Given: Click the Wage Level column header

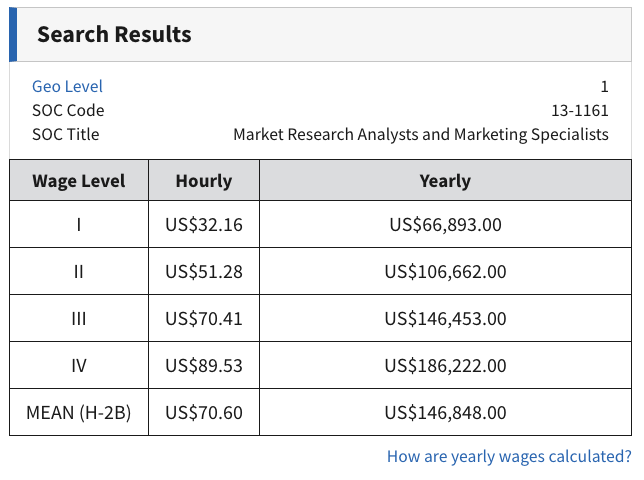Looking at the screenshot, I should (79, 181).
